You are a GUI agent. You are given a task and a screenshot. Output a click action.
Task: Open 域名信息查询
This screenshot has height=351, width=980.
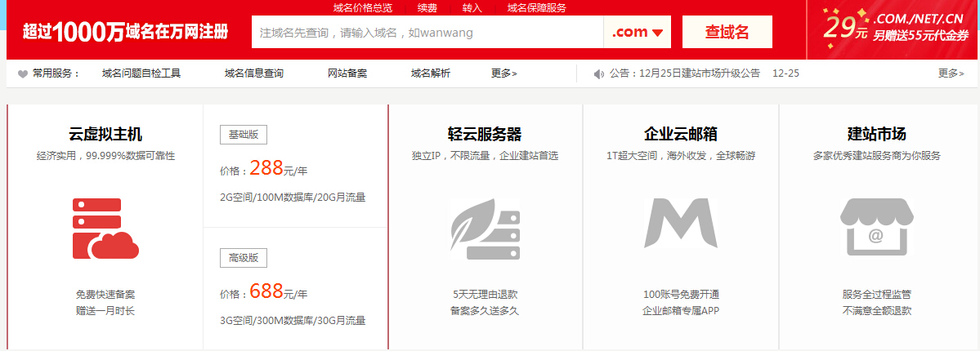coord(253,73)
